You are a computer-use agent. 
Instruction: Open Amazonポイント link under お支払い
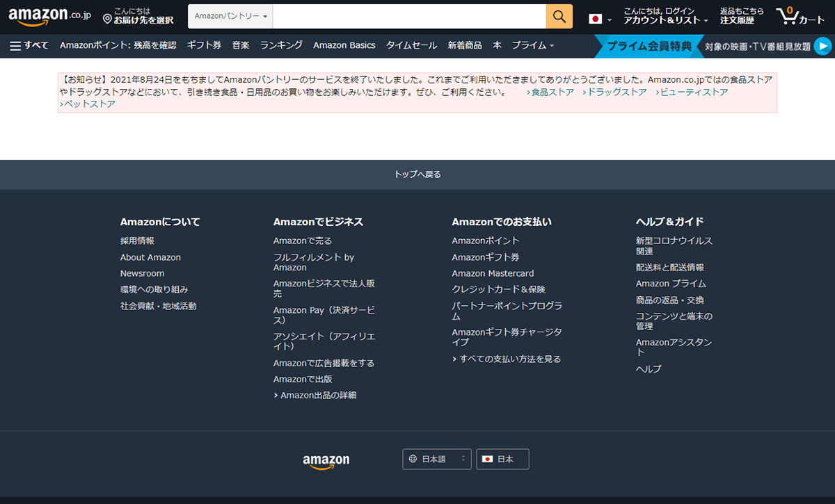[486, 241]
